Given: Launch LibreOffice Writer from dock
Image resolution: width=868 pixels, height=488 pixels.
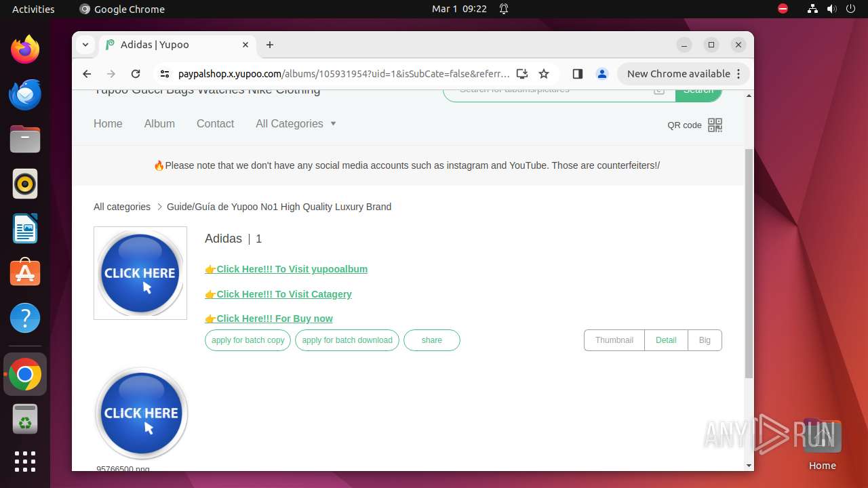Looking at the screenshot, I should click(25, 228).
